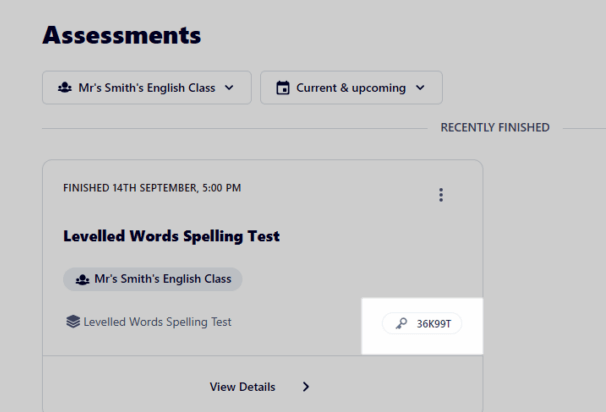The width and height of the screenshot is (606, 412).
Task: Click the Mr's Smith's English Class tag
Action: coord(153,279)
